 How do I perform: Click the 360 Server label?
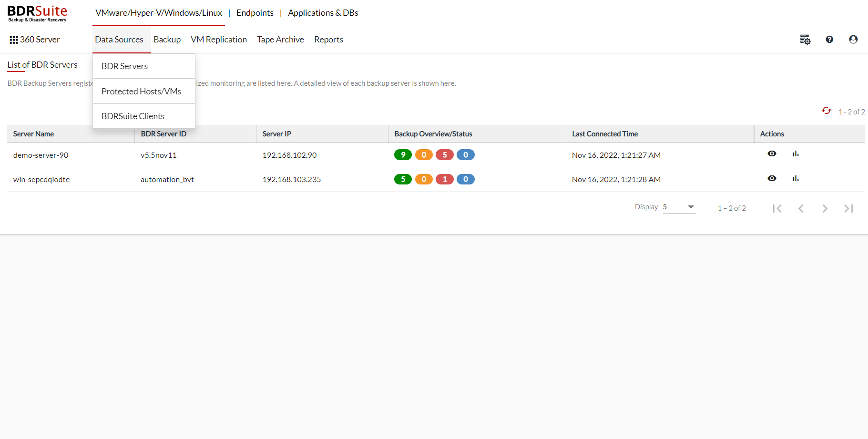[40, 40]
